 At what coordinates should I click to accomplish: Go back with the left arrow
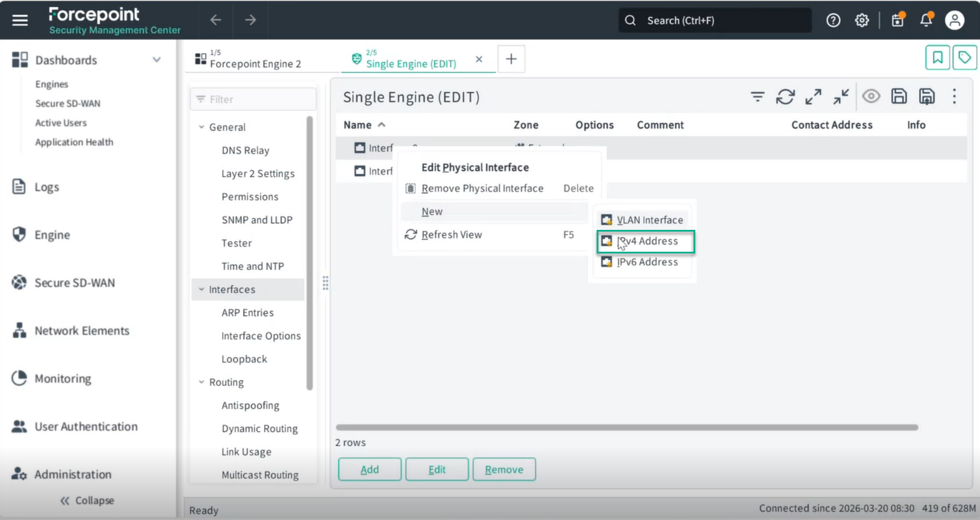(216, 20)
